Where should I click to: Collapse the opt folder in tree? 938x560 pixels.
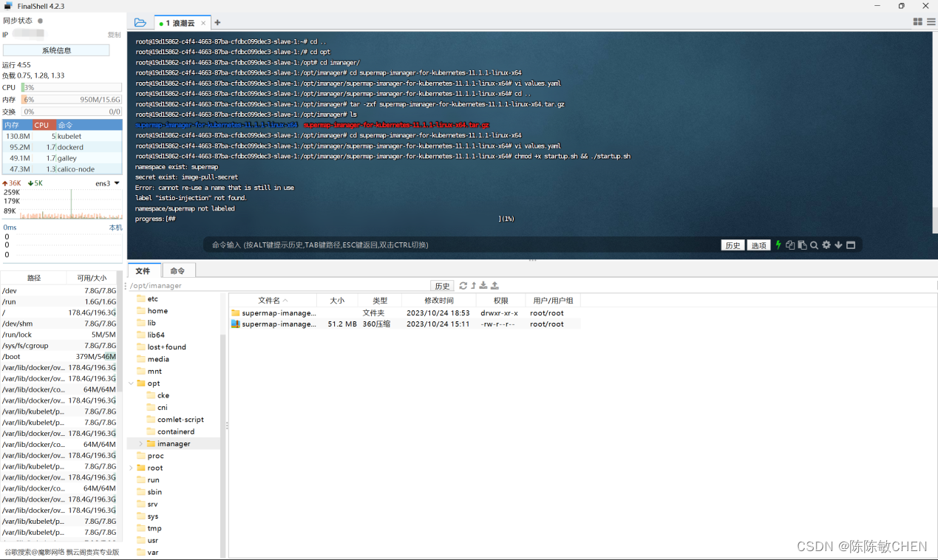click(132, 383)
